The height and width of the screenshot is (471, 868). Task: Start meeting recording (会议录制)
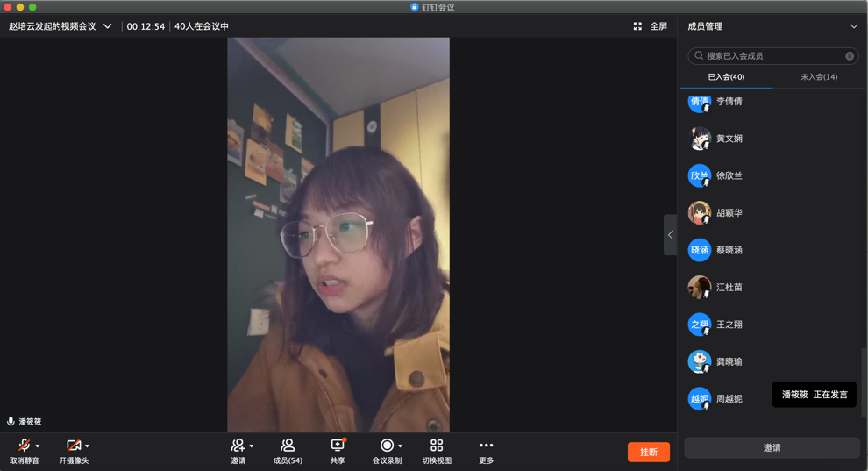pyautogui.click(x=386, y=446)
